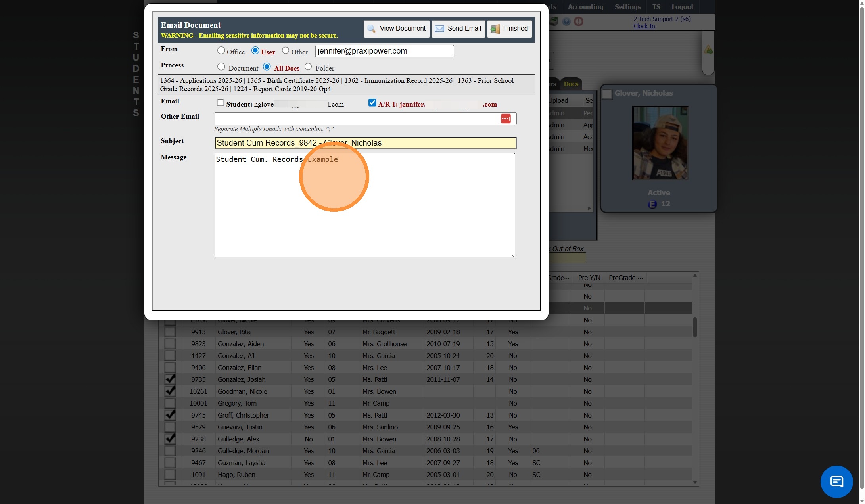Switch to the Docs tab
The width and height of the screenshot is (865, 504).
click(571, 84)
